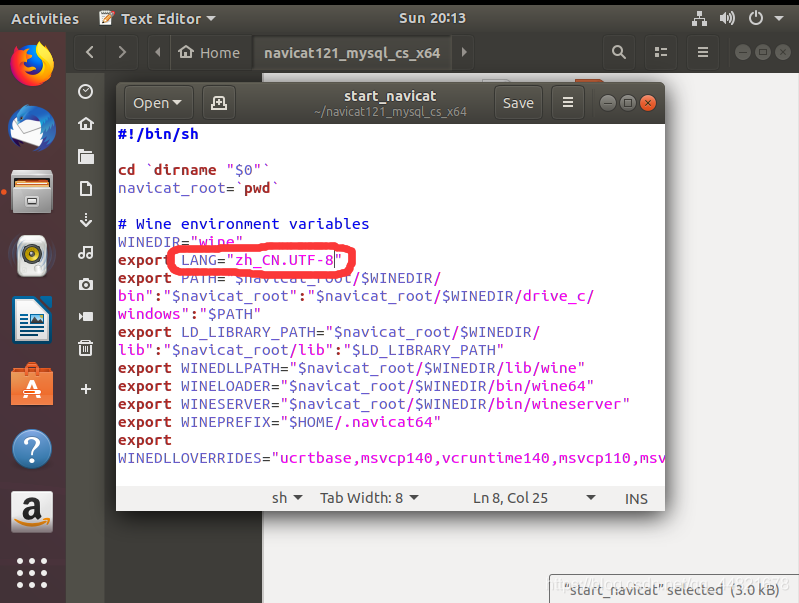This screenshot has width=799, height=603.
Task: Open the Files app in the dock
Action: pyautogui.click(x=32, y=192)
